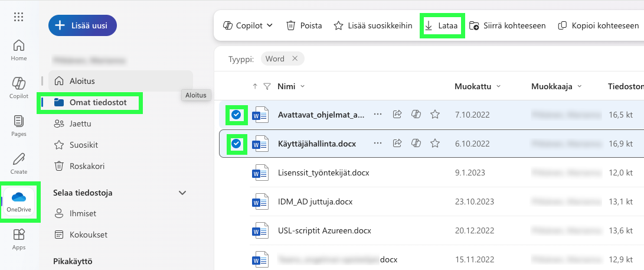Click Word icon of Käyttäjähallinta.docx
The height and width of the screenshot is (270, 644).
click(260, 144)
